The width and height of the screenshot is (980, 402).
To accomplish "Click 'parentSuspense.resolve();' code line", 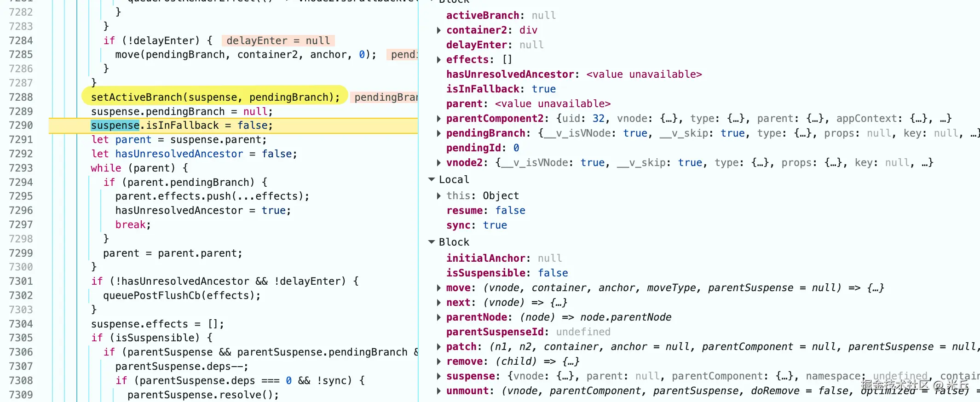I will tap(203, 395).
